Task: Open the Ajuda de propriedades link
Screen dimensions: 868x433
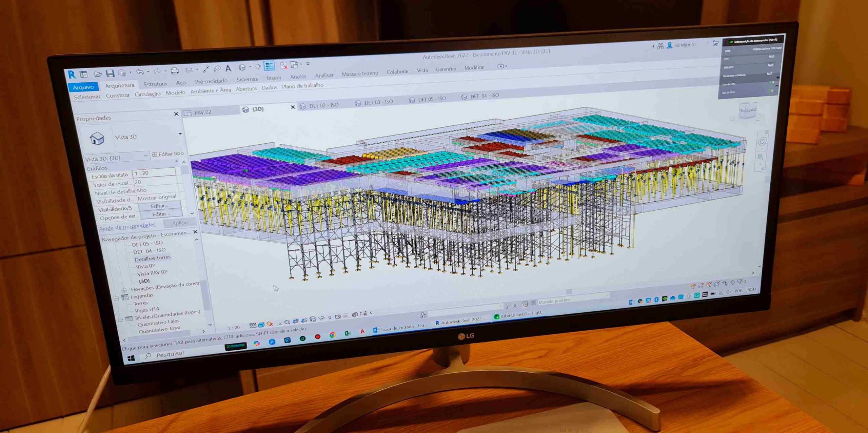Action: pos(127,226)
